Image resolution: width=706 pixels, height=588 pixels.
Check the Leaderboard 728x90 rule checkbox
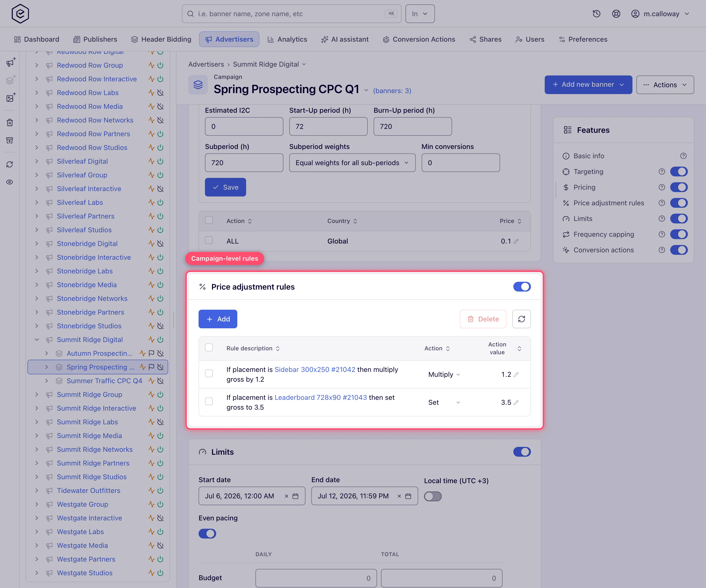pyautogui.click(x=209, y=401)
